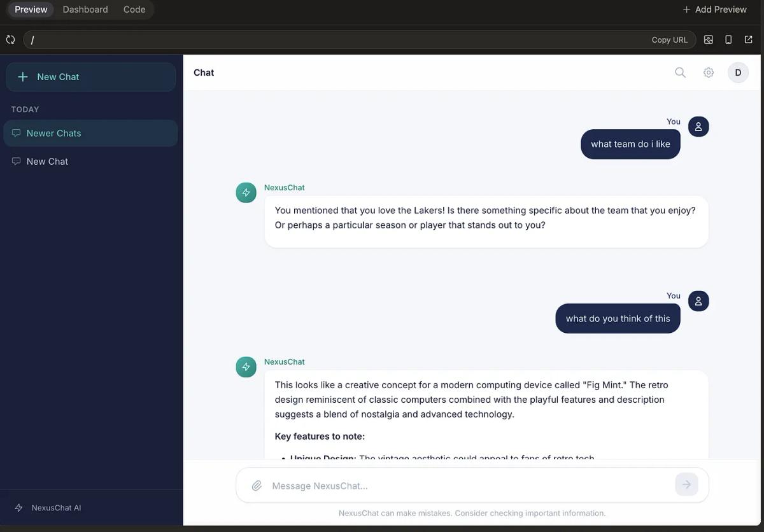764x532 pixels.
Task: Click the NexusChat bot avatar
Action: pyautogui.click(x=246, y=192)
